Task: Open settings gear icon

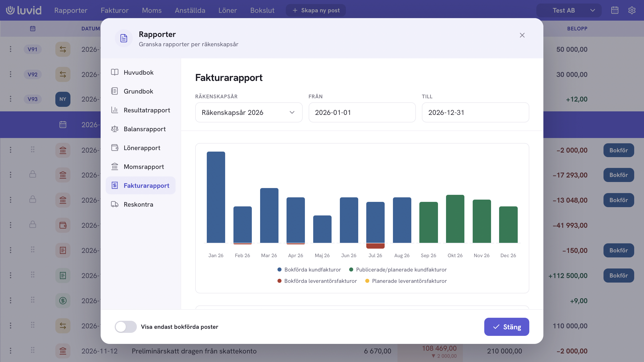Action: (632, 10)
